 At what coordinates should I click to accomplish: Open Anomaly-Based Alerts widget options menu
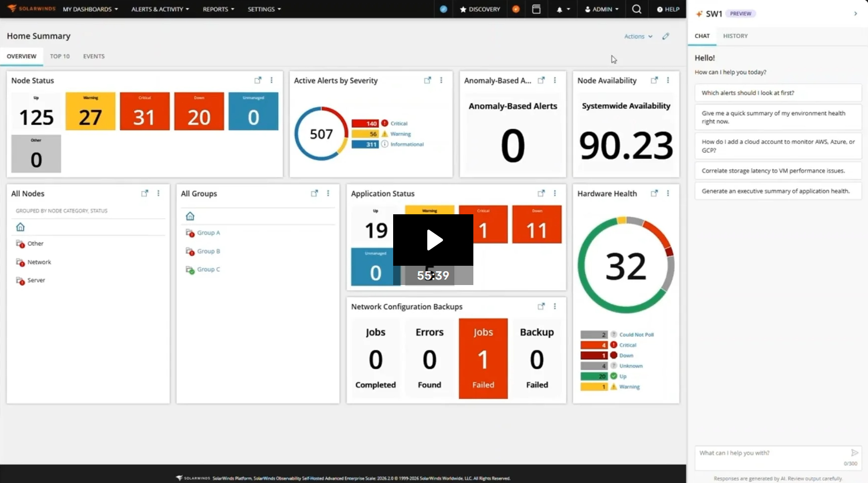click(x=555, y=80)
